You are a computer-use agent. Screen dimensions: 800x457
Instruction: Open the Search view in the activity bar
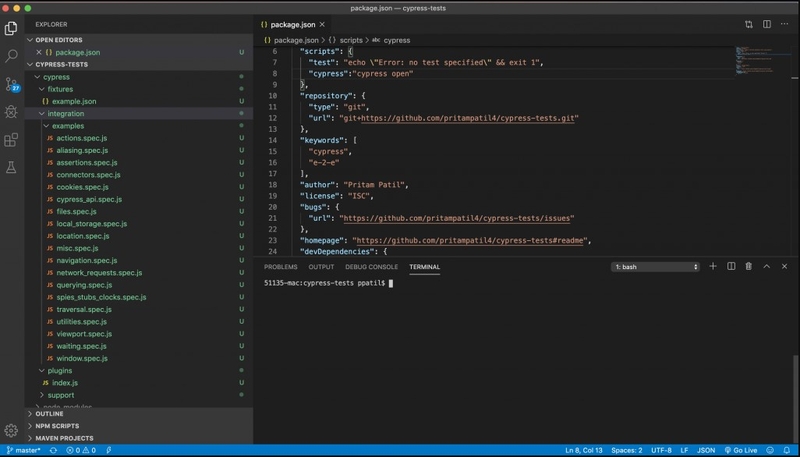11,56
